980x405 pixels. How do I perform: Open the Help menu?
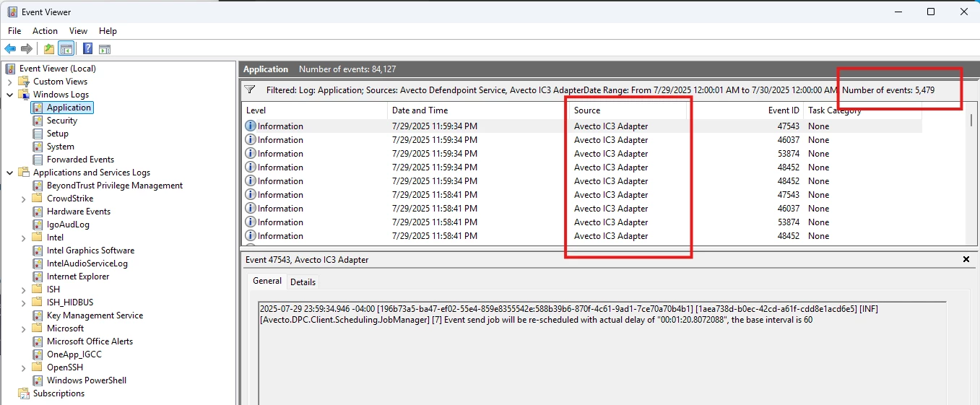(108, 31)
